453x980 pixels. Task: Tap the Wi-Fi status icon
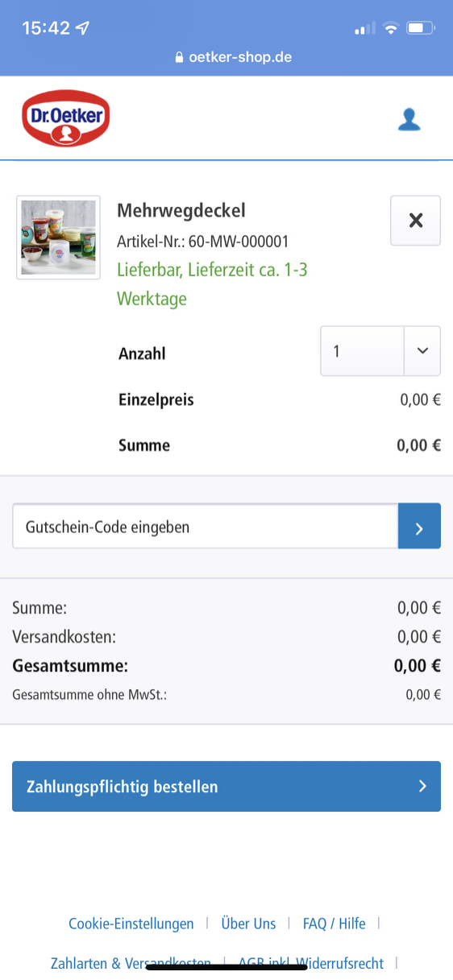tap(391, 28)
